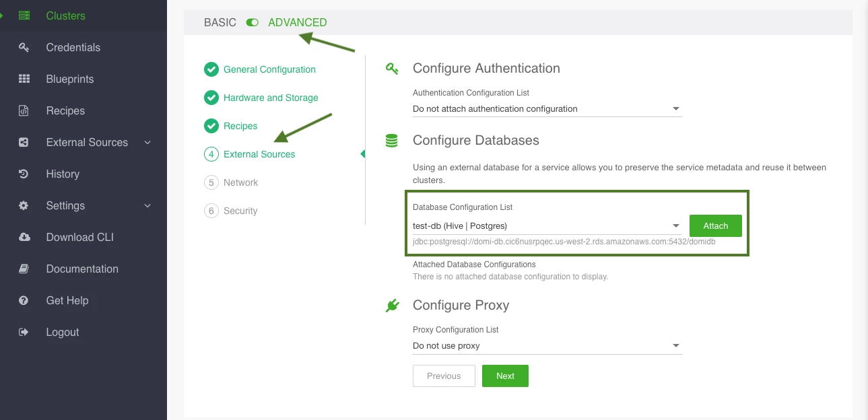This screenshot has height=420, width=868.
Task: Open the Proxy Configuration List dropdown
Action: click(x=547, y=345)
